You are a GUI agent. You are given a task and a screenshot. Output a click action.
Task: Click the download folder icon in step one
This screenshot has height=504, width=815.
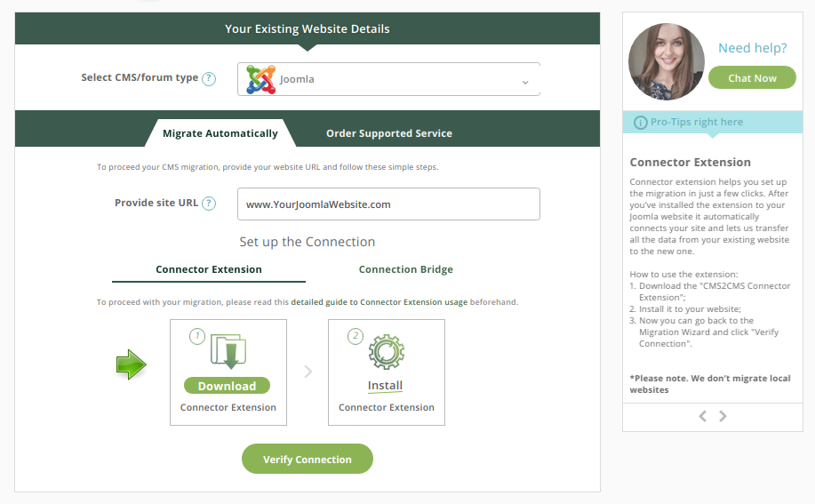click(228, 351)
